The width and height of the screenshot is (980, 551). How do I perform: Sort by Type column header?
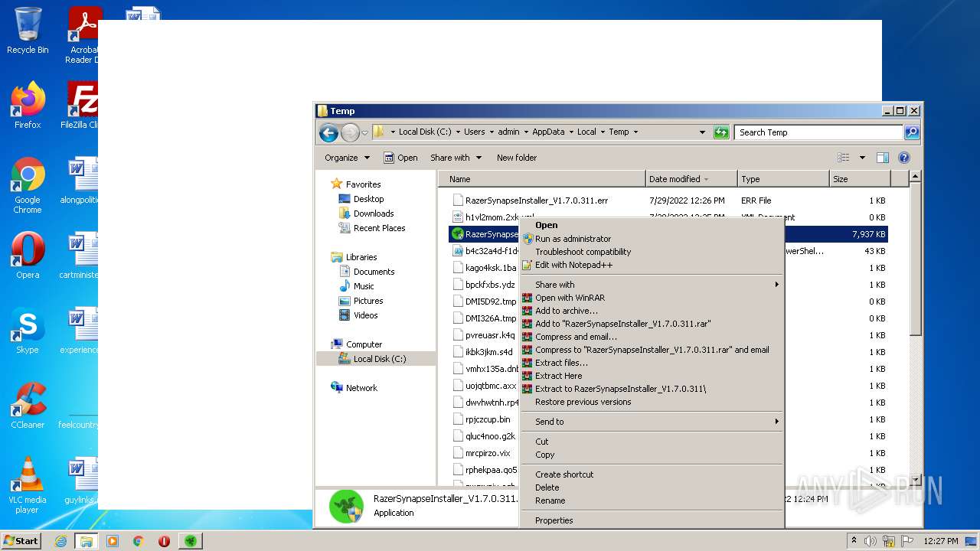(783, 179)
